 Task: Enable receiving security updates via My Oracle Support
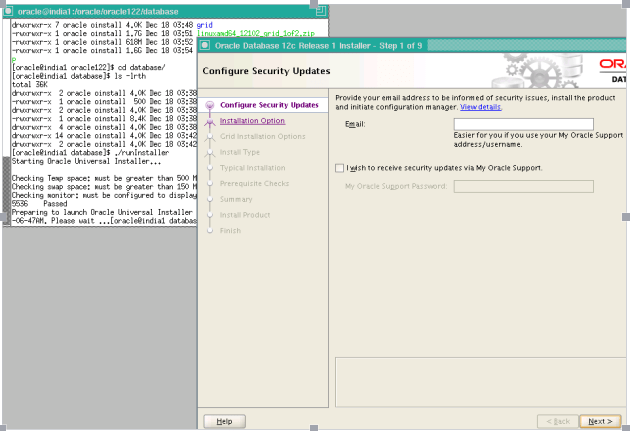[340, 168]
